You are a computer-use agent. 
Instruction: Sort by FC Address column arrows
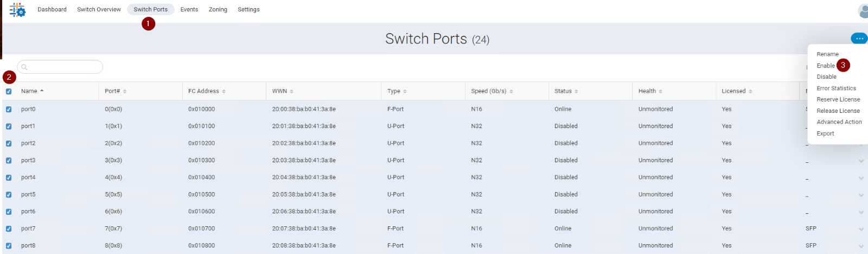click(224, 91)
